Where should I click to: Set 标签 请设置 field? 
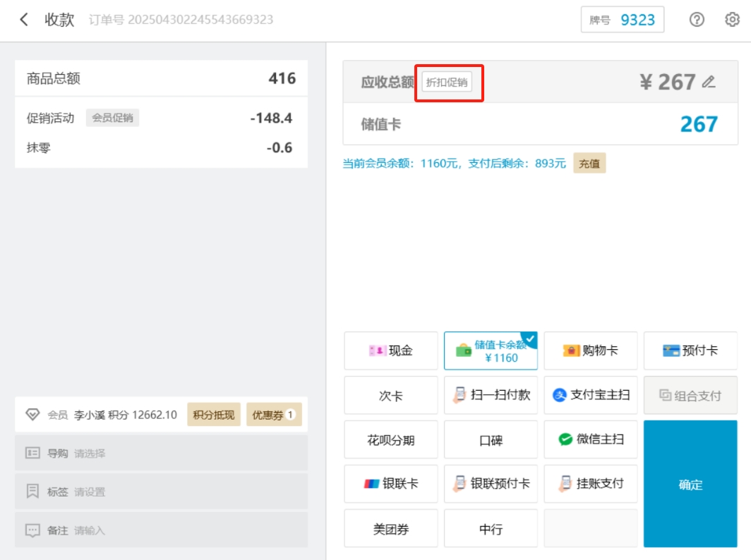tap(162, 491)
